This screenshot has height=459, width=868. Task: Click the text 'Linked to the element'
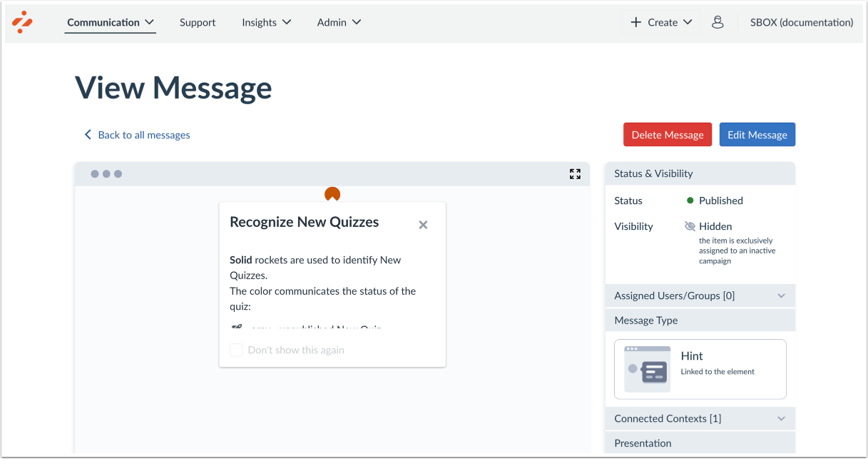718,372
